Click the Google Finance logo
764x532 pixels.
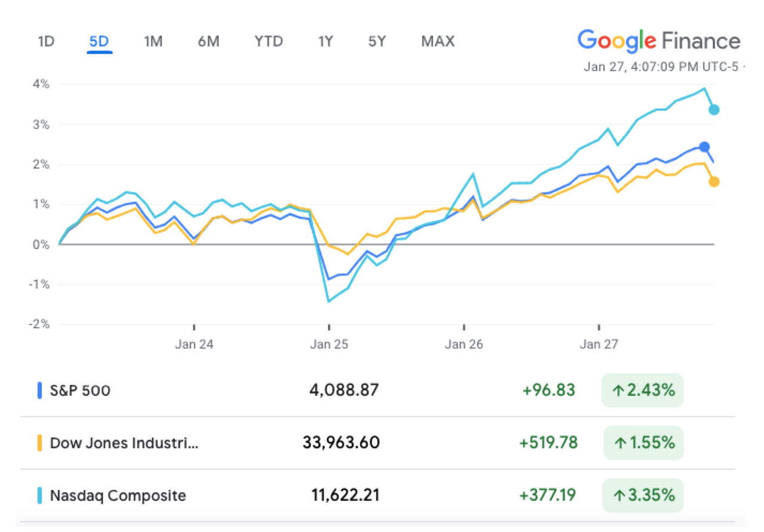pos(659,41)
